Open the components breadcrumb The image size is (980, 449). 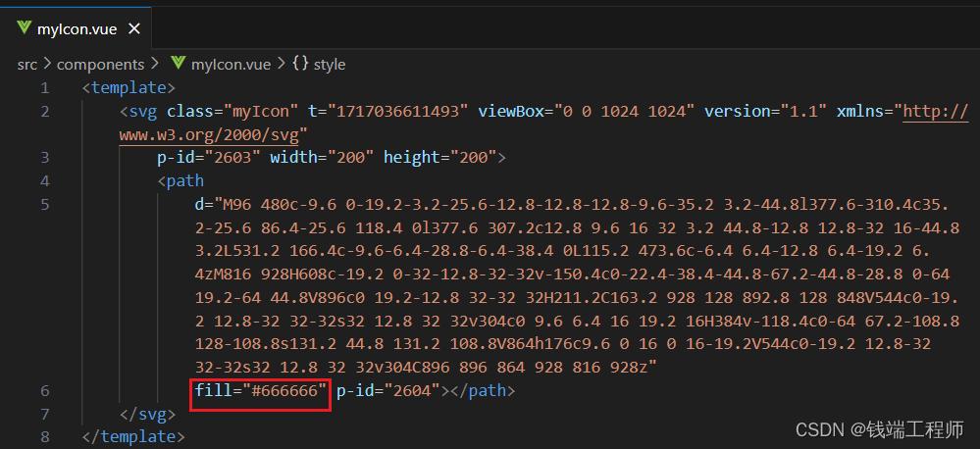pyautogui.click(x=101, y=65)
